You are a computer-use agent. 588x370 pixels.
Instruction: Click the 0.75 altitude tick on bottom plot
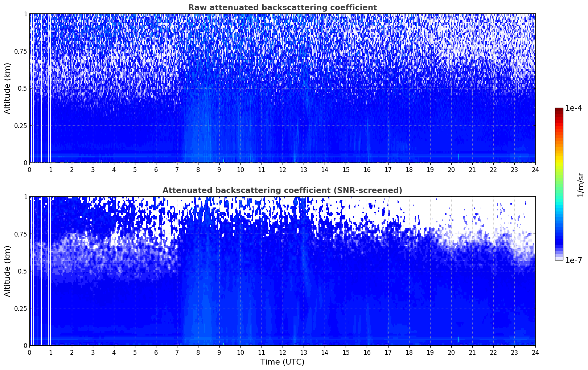point(21,234)
